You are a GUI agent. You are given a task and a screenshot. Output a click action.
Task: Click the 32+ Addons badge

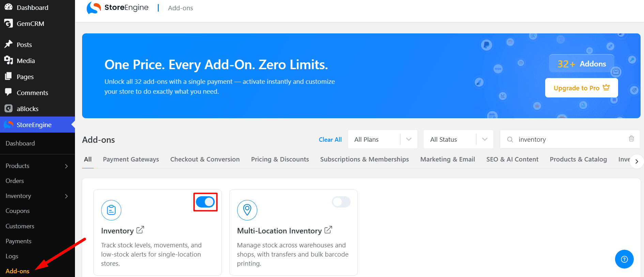point(582,63)
